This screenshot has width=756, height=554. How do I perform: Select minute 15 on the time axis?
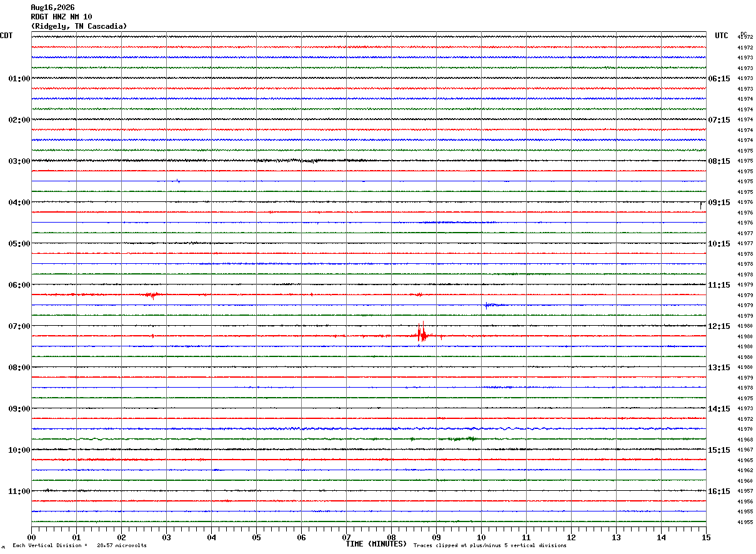click(x=706, y=537)
